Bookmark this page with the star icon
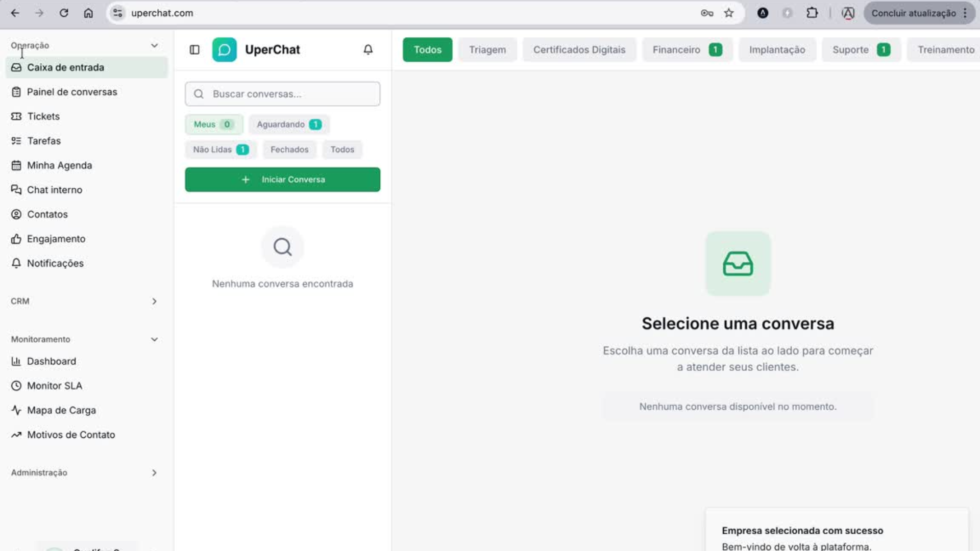980x551 pixels. click(729, 13)
